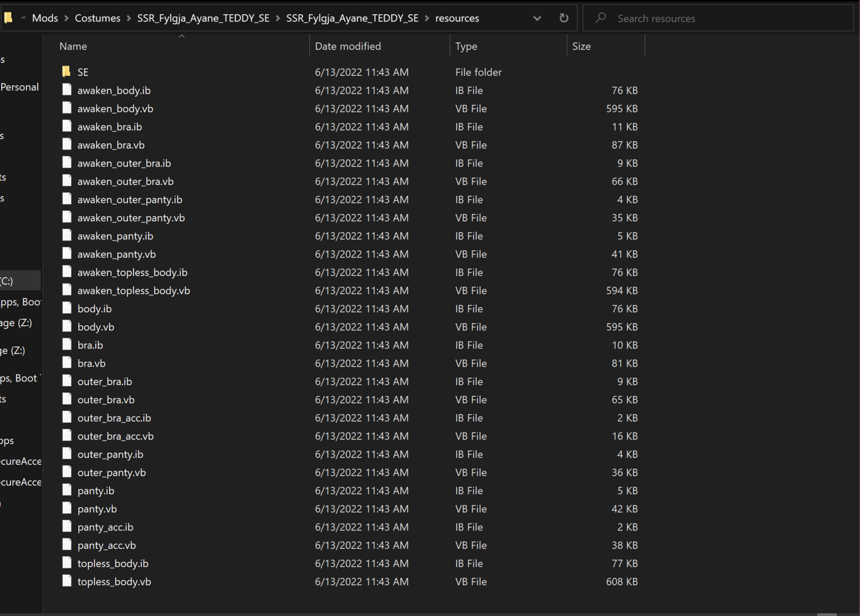
Task: Sort by Size column header
Action: 582,46
